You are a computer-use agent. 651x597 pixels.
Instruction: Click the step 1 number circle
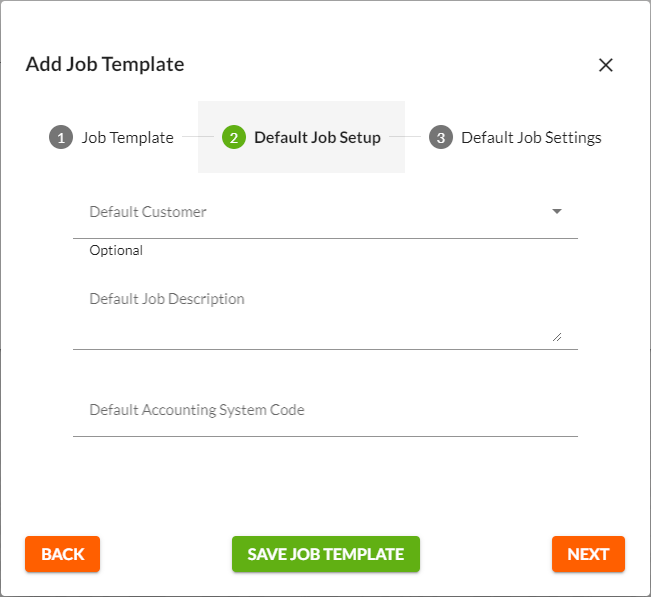tap(61, 138)
